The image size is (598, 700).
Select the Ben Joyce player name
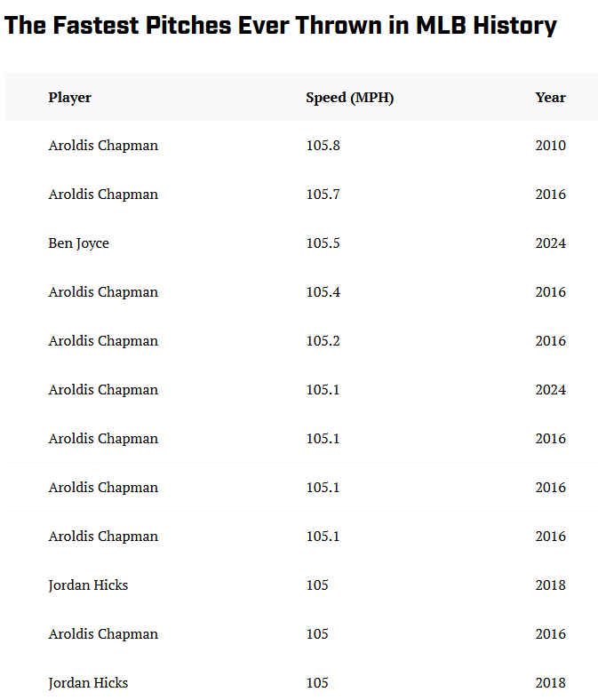pyautogui.click(x=79, y=243)
